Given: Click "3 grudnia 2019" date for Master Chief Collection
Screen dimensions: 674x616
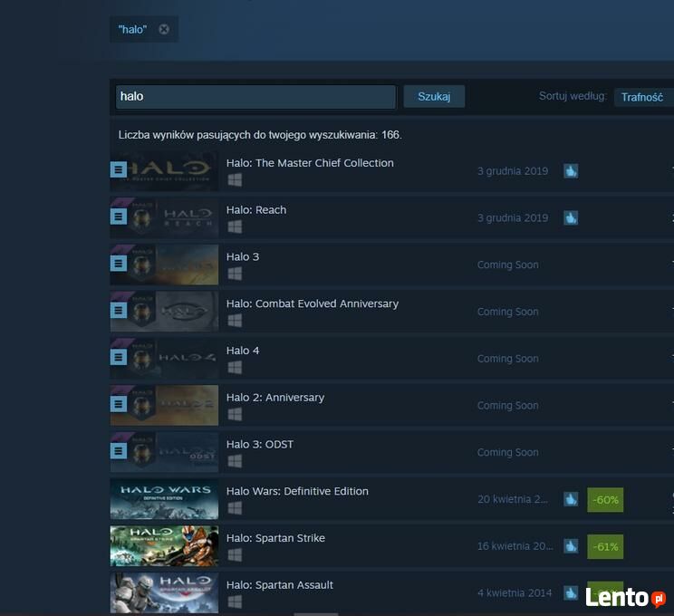Looking at the screenshot, I should tap(513, 171).
